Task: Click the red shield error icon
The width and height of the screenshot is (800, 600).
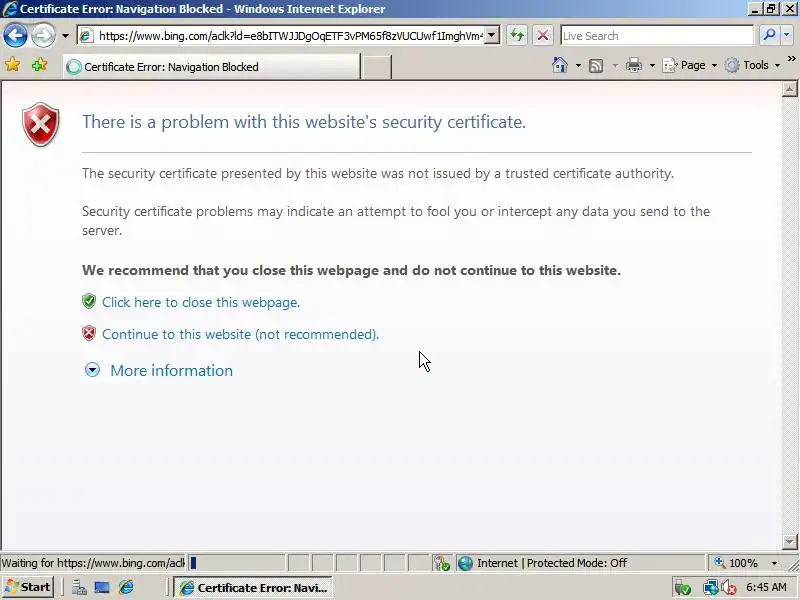Action: point(41,124)
